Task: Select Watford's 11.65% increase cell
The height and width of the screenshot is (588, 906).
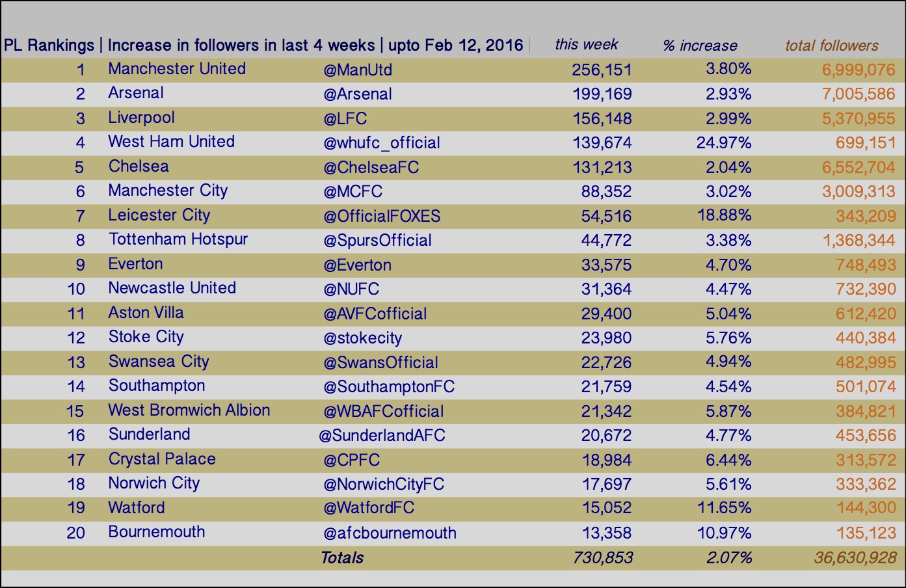Action: tap(724, 508)
